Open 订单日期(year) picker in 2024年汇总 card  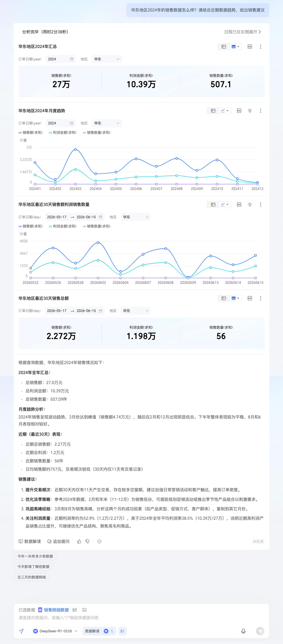tap(61, 59)
